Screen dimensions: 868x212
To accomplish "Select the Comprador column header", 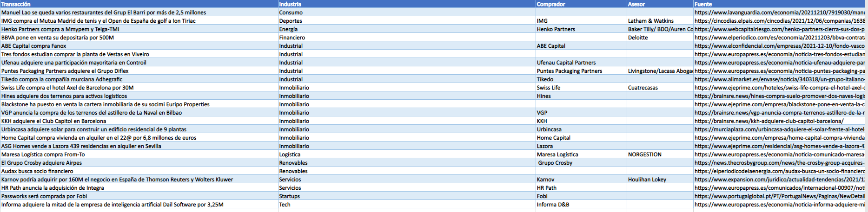I will click(581, 4).
